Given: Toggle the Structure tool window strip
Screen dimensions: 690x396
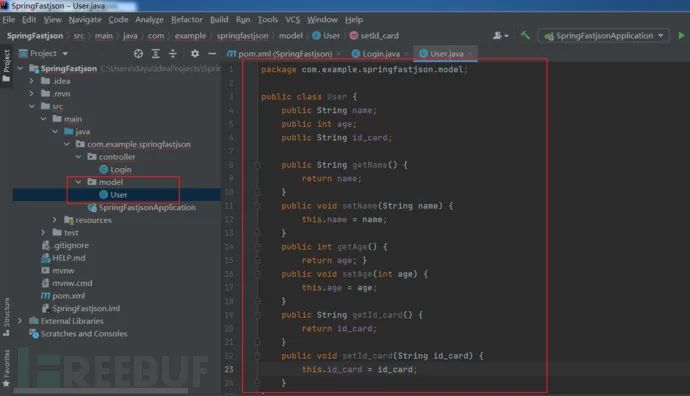Looking at the screenshot, I should pyautogui.click(x=6, y=317).
